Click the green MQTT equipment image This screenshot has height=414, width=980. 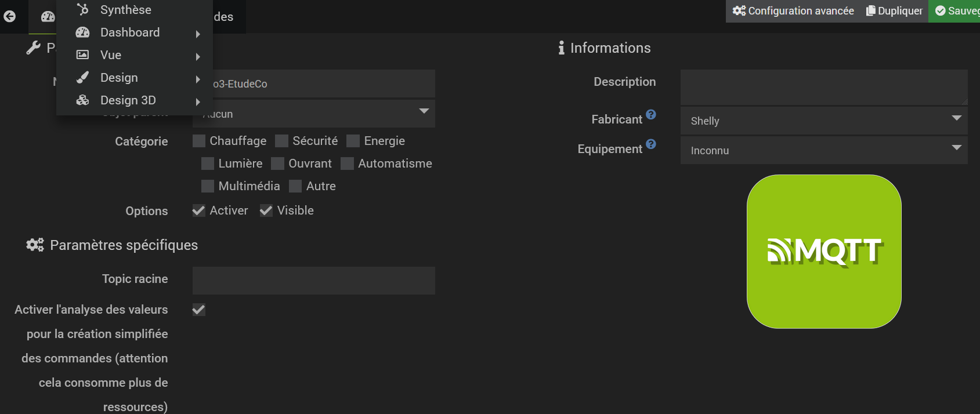(x=824, y=252)
